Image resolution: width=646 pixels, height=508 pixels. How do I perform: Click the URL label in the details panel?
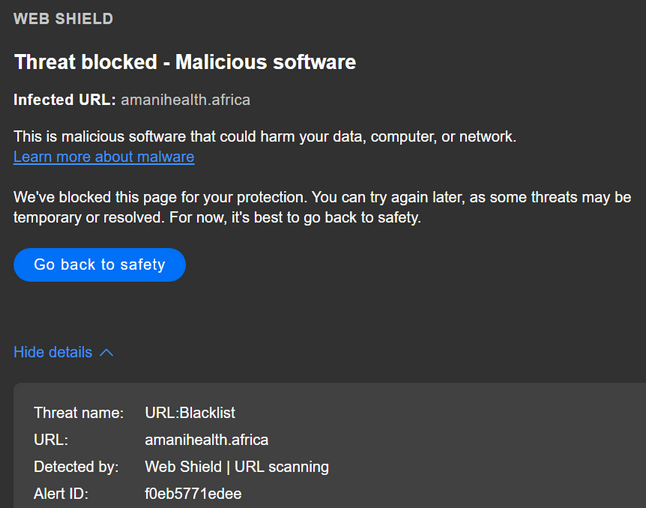click(50, 439)
